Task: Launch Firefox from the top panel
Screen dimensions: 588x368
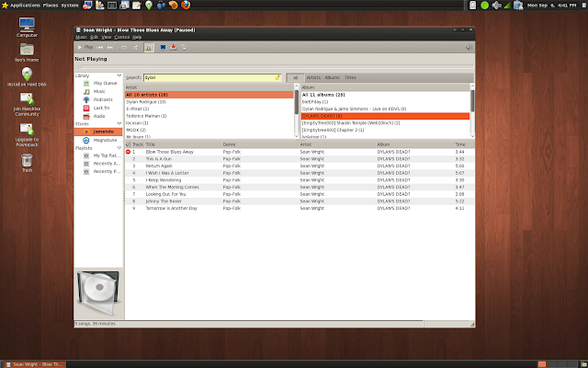Action: click(x=186, y=5)
